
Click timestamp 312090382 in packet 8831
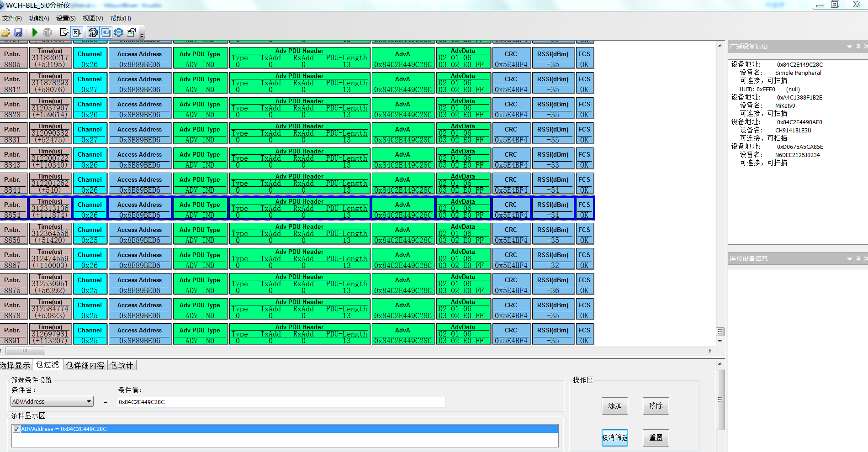click(50, 133)
